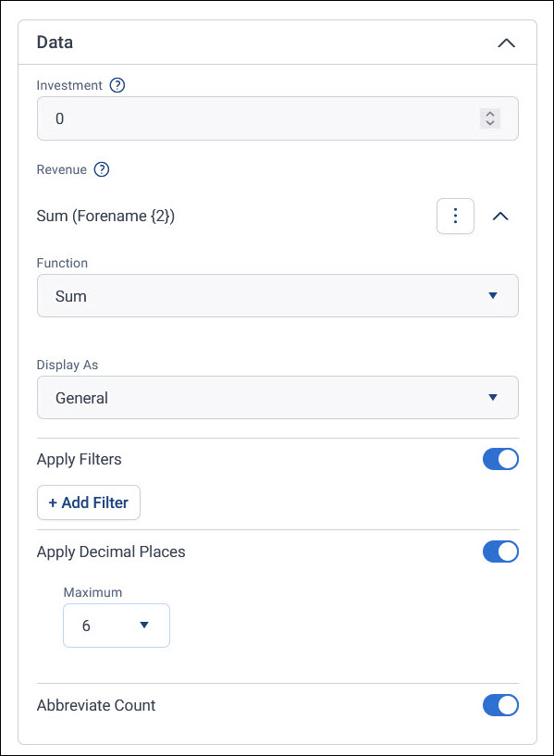Image resolution: width=554 pixels, height=756 pixels.
Task: Click the Investment label text
Action: coord(69,85)
